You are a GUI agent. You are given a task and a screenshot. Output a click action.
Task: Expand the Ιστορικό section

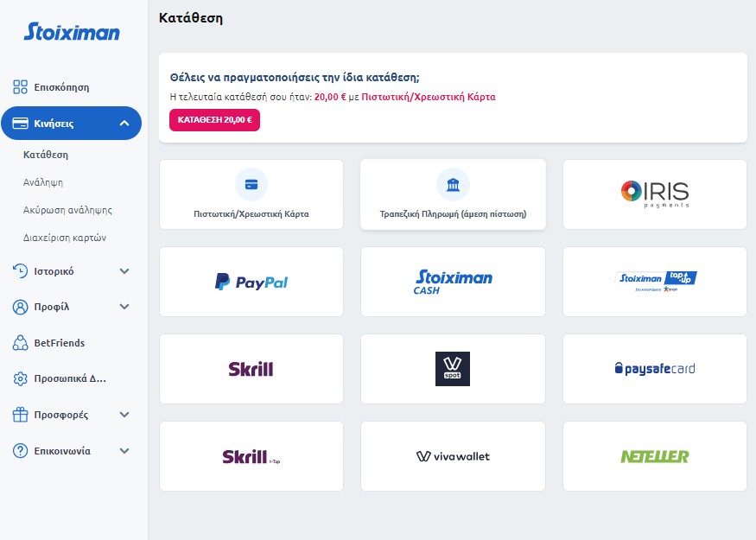click(124, 270)
